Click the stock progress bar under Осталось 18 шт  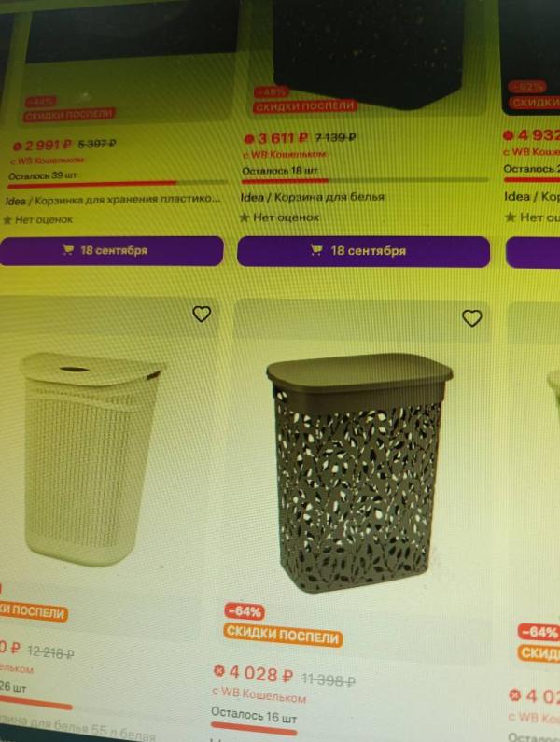click(365, 180)
